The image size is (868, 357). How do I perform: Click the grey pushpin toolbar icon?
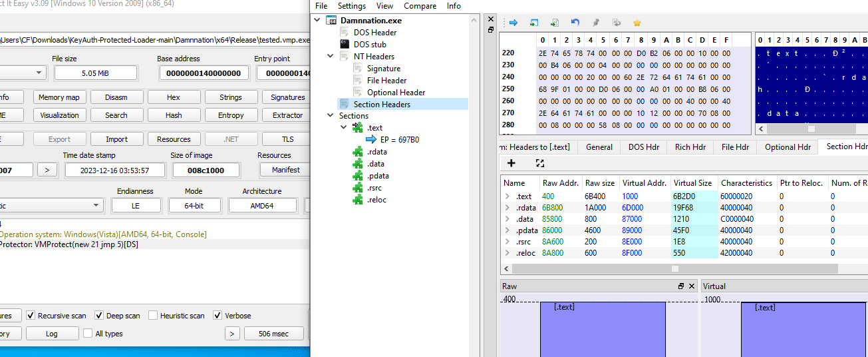coord(596,23)
